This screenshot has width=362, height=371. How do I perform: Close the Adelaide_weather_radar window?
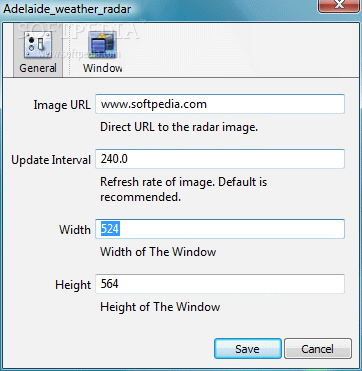[340, 6]
